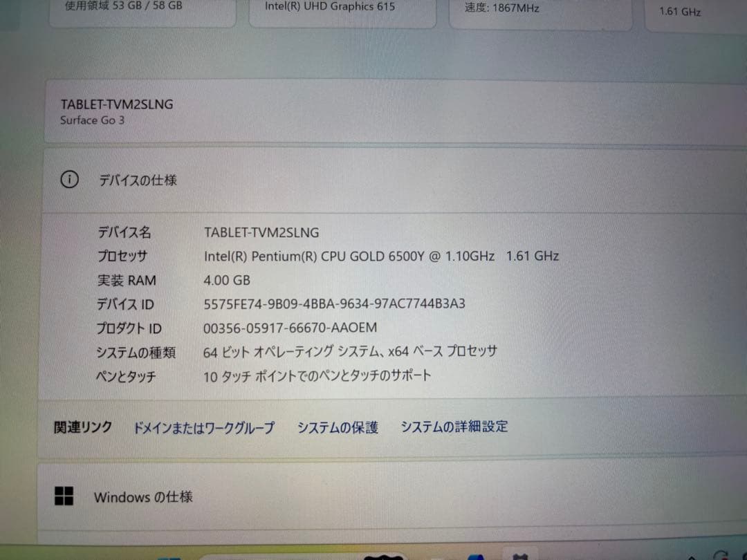
Task: Open システムの詳細設定 link
Action: click(x=454, y=426)
